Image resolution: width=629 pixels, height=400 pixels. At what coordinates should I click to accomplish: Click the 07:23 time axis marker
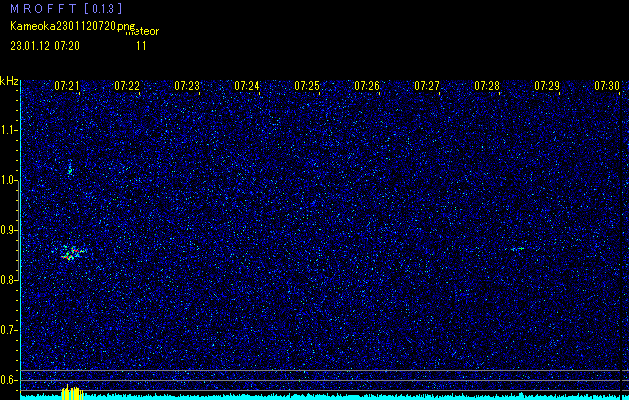187,86
